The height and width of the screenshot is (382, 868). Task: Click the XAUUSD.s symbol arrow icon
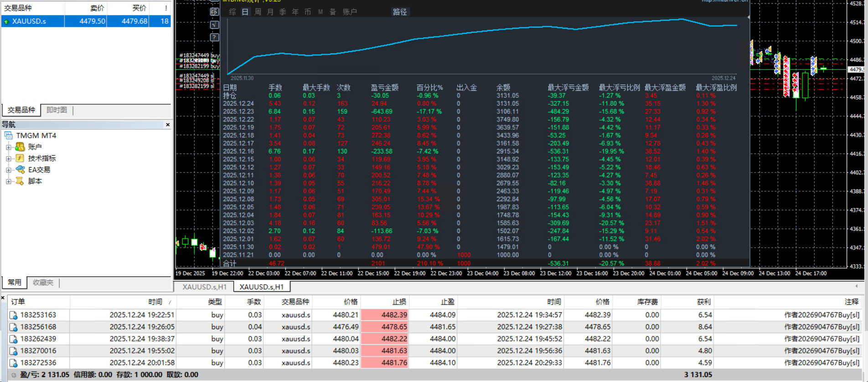tap(6, 21)
